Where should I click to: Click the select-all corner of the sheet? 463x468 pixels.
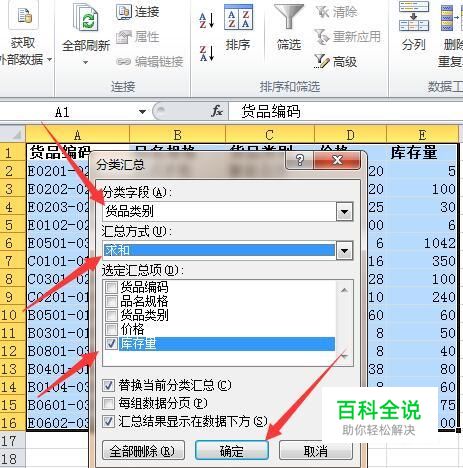tap(13, 135)
